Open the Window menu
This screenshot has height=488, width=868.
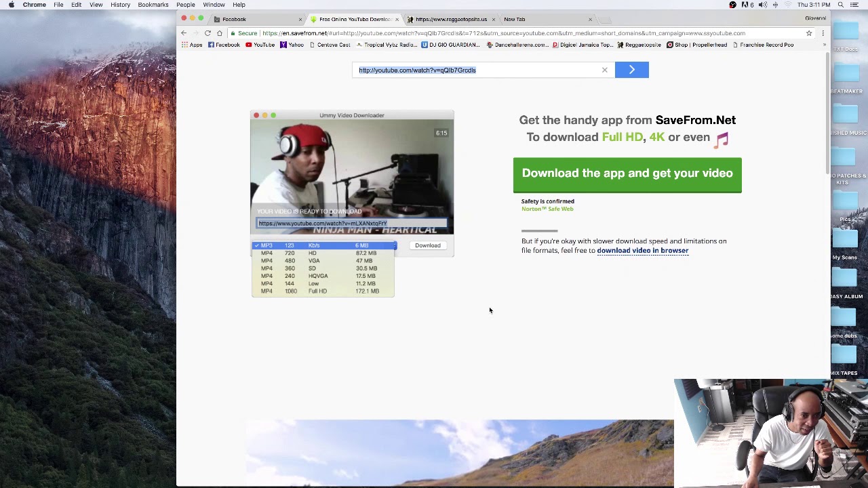(214, 5)
